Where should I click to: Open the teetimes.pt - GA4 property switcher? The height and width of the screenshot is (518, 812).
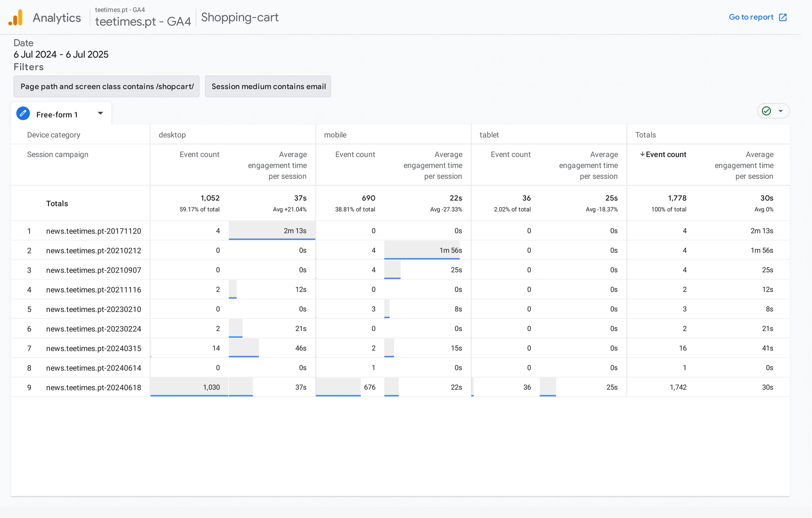pos(143,21)
